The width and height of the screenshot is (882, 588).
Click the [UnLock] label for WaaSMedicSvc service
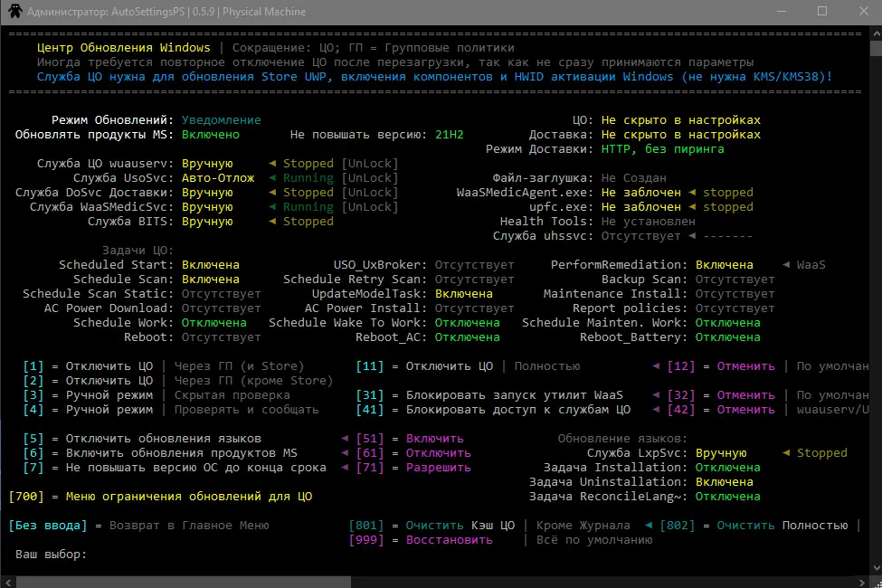tap(369, 207)
